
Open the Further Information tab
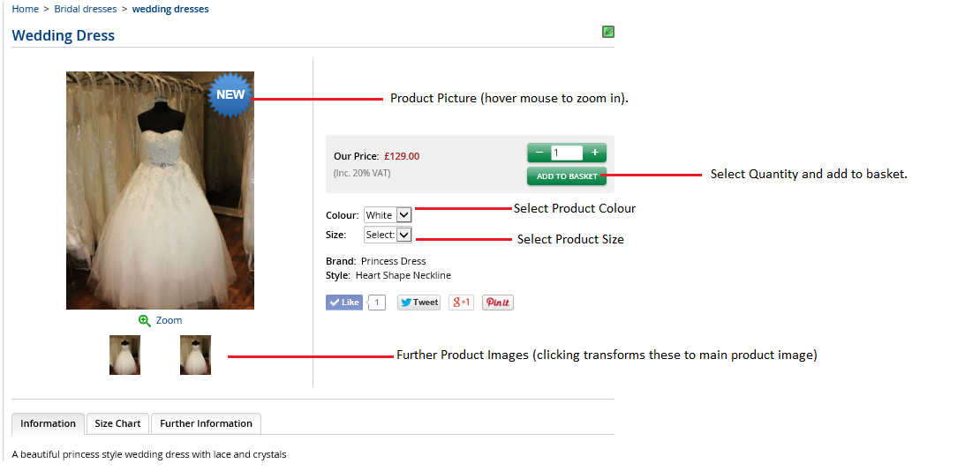[x=207, y=423]
